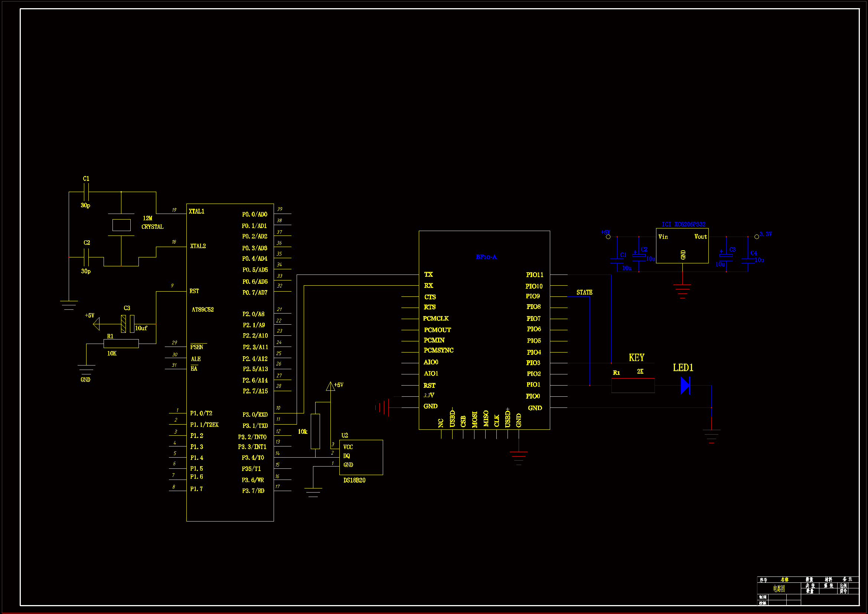Screen dimensions: 868x614
Task: Click the DS18B20 component label
Action: (354, 480)
